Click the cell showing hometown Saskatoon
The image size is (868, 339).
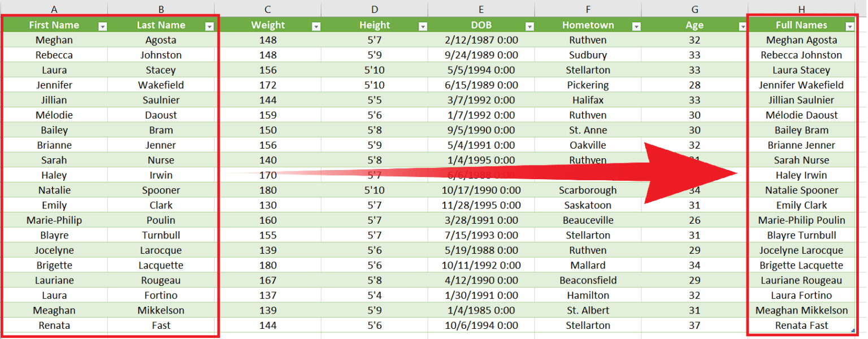point(588,205)
